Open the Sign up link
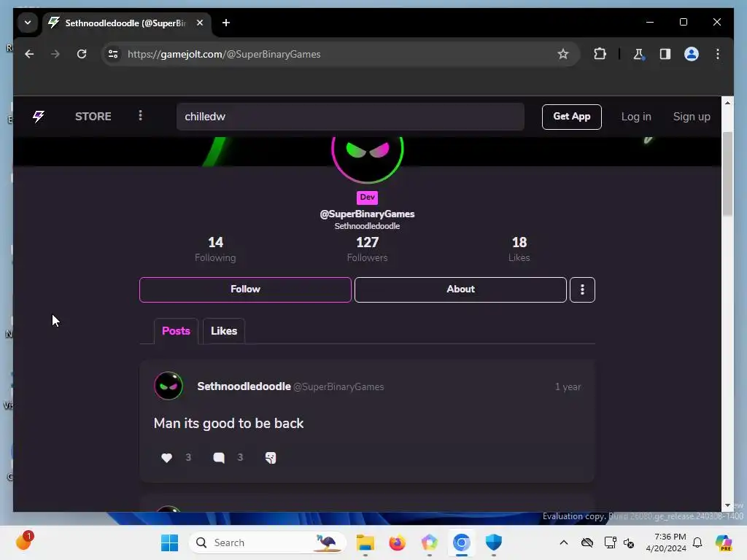Viewport: 747px width, 560px height. click(x=692, y=117)
